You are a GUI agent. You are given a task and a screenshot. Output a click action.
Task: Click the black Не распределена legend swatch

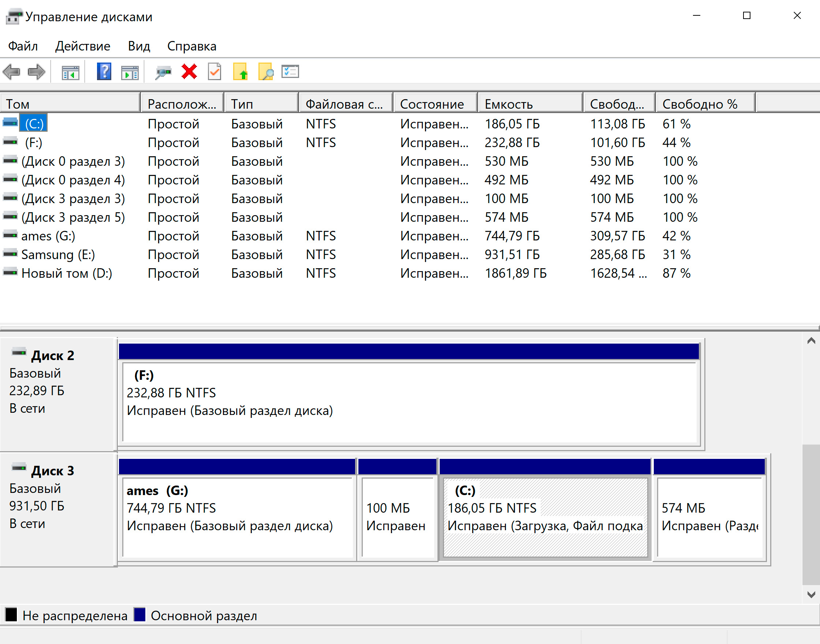(x=11, y=614)
